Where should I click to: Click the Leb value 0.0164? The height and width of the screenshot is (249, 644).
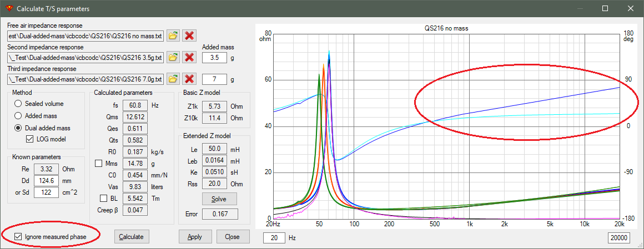coord(215,160)
